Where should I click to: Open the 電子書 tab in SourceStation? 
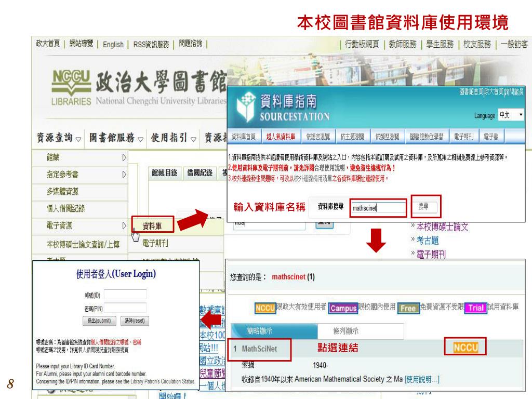[491, 137]
